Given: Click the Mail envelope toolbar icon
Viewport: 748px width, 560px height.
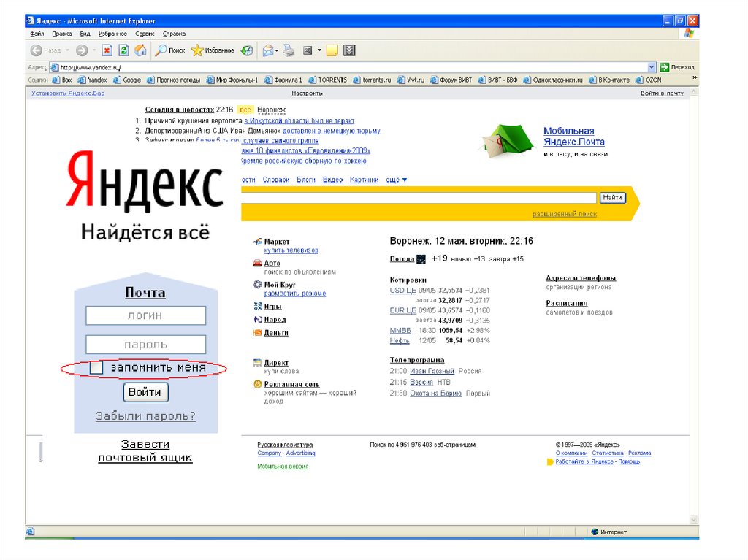Looking at the screenshot, I should coord(267,50).
